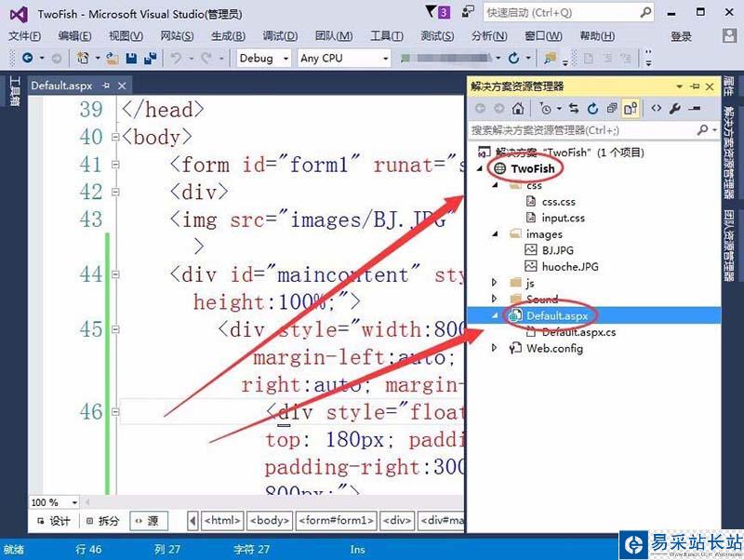Collapse the code block at line 40
744x560 pixels.
114,137
